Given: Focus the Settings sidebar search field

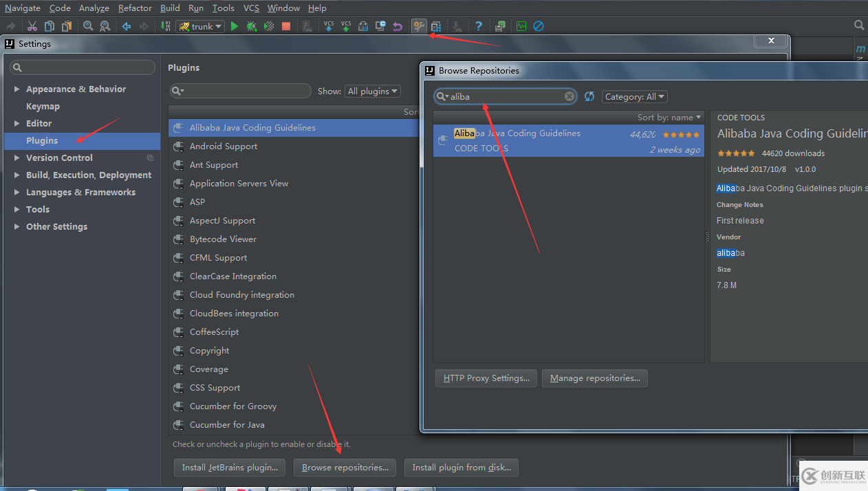Looking at the screenshot, I should click(x=83, y=67).
